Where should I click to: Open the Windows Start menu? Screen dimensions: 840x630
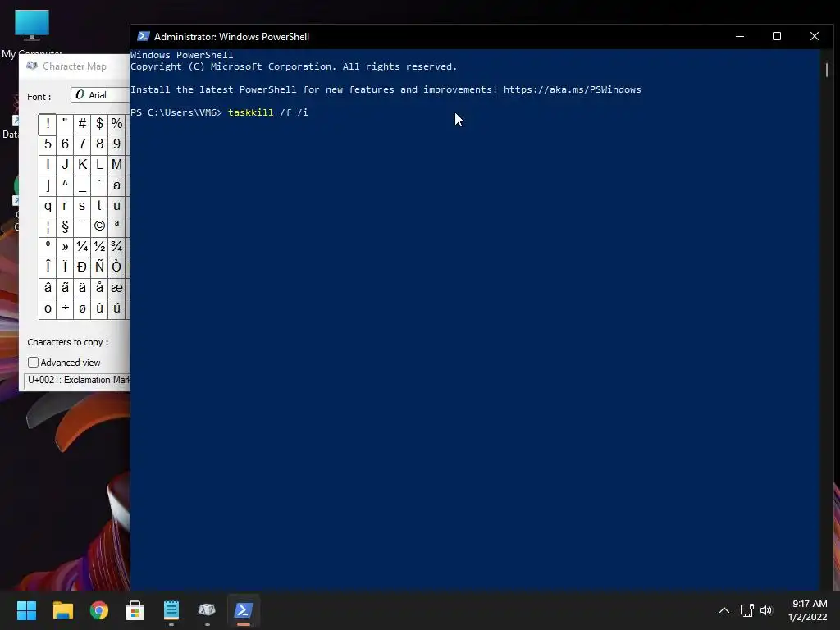tap(26, 609)
